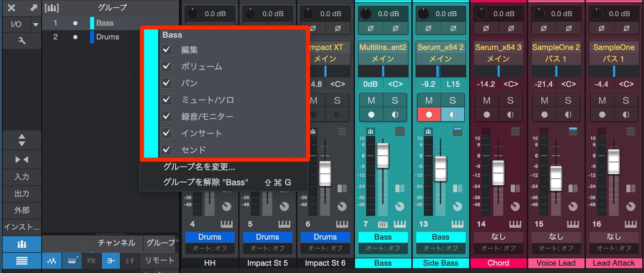
Task: Click the channel list lines icon
Action: pos(22,261)
